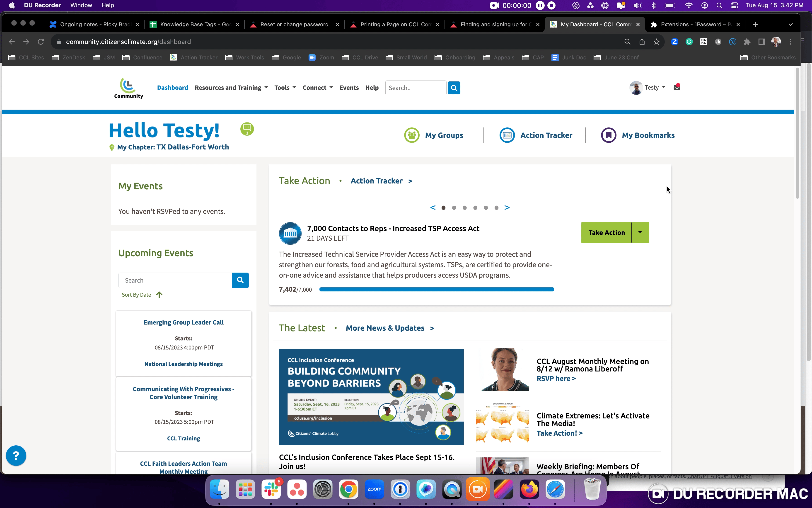Click the header search magnifier button
Screen dimensions: 812x508
coord(454,88)
